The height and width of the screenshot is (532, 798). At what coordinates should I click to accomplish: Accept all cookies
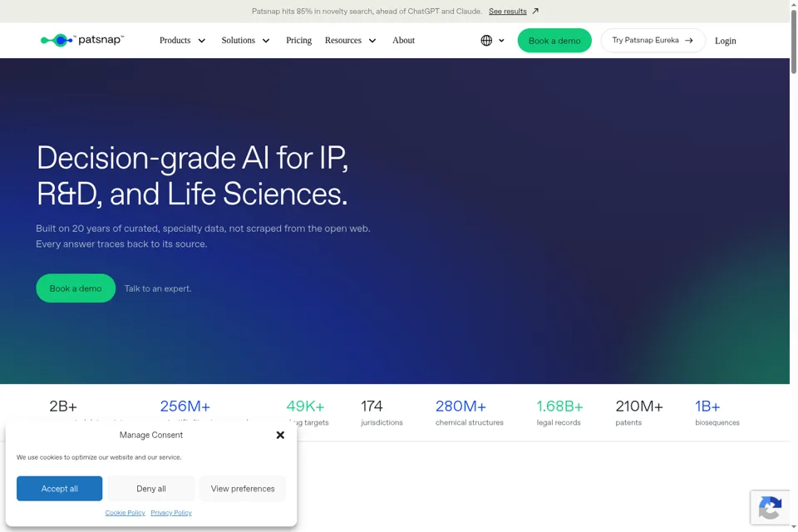(x=60, y=488)
